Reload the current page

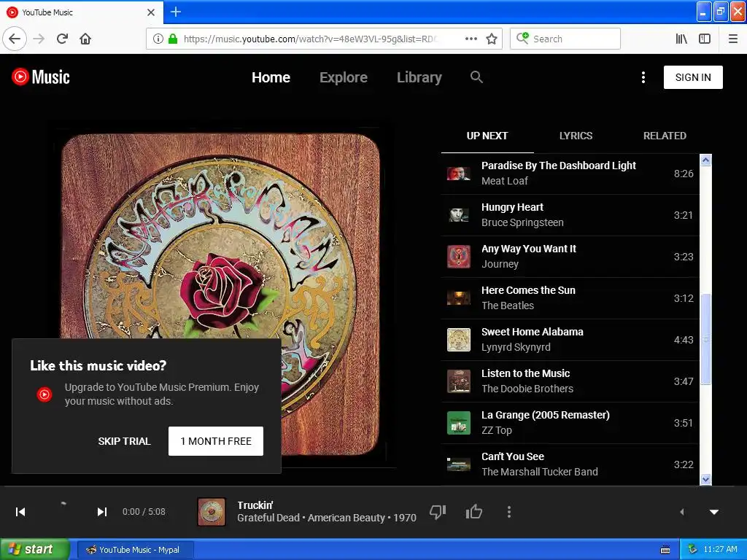pyautogui.click(x=62, y=39)
